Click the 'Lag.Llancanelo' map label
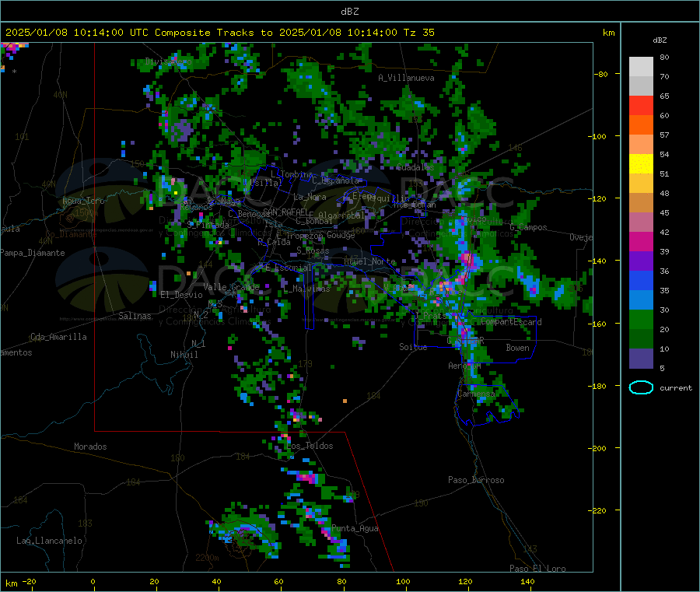 49,541
